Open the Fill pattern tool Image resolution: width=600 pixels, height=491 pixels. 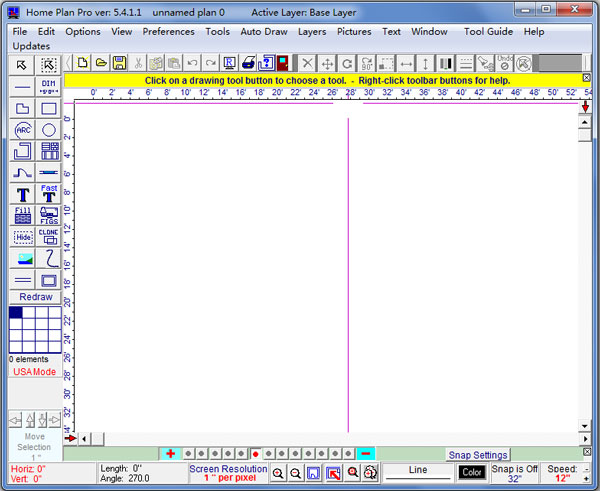click(22, 215)
